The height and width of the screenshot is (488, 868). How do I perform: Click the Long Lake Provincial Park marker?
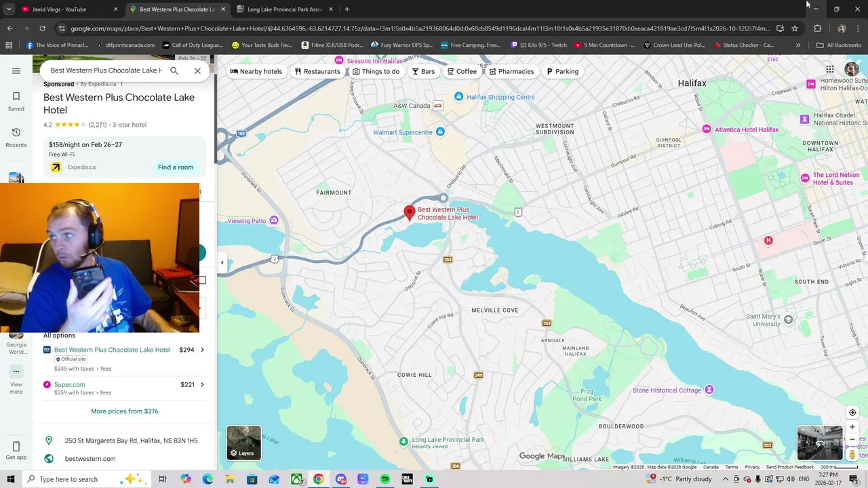[403, 441]
